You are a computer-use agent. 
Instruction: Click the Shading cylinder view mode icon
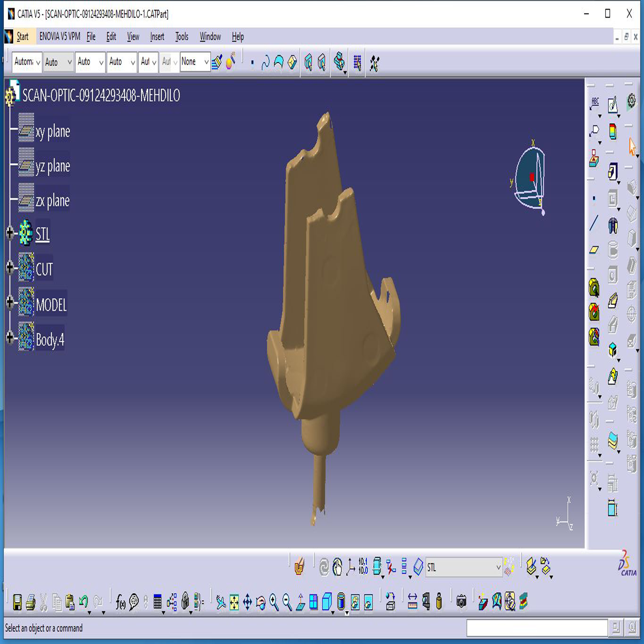341,602
